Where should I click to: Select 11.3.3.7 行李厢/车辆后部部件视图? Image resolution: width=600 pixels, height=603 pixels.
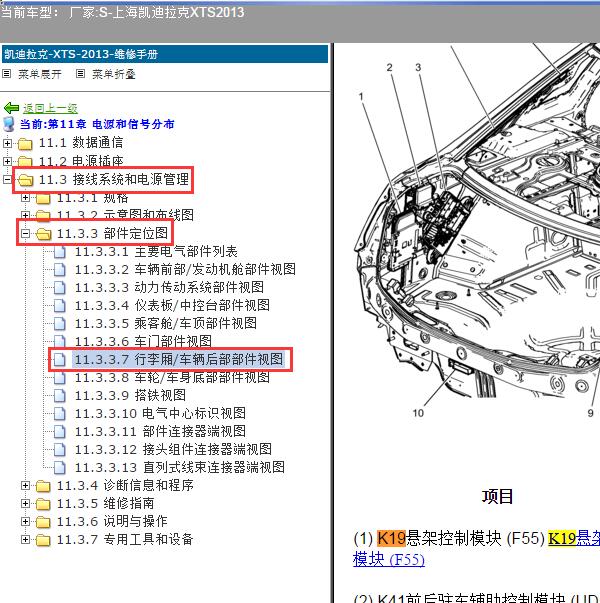(x=179, y=359)
